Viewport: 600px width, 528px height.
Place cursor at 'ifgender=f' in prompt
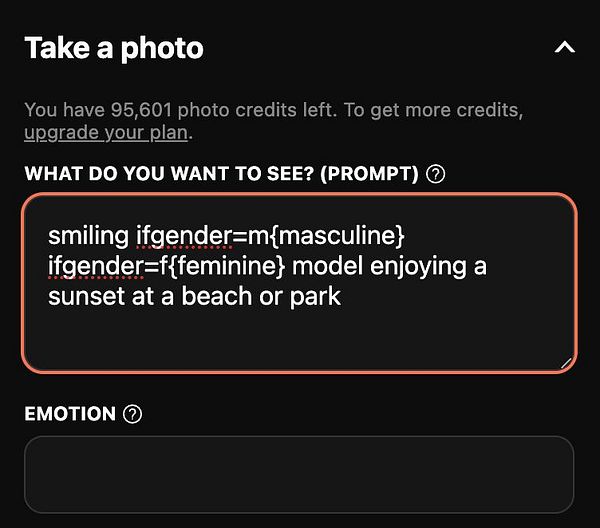104,266
